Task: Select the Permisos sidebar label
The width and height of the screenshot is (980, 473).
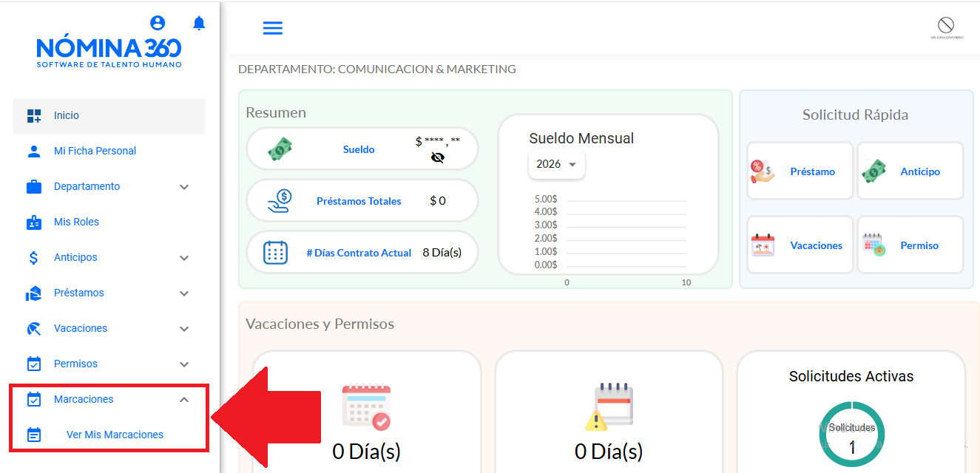Action: (75, 364)
